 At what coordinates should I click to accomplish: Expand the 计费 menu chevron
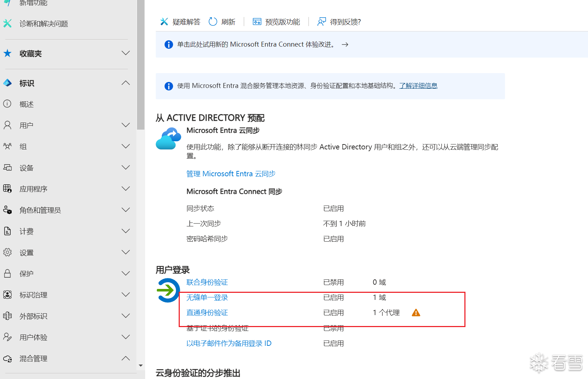click(126, 231)
